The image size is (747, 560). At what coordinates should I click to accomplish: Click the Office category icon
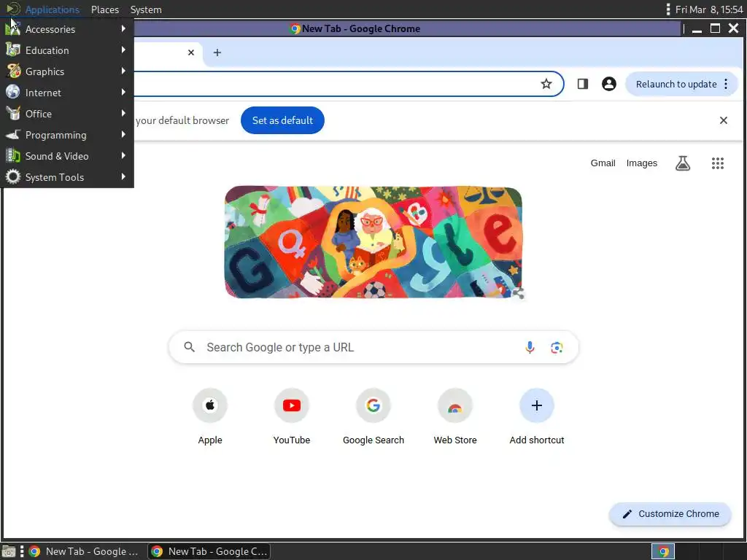13,113
